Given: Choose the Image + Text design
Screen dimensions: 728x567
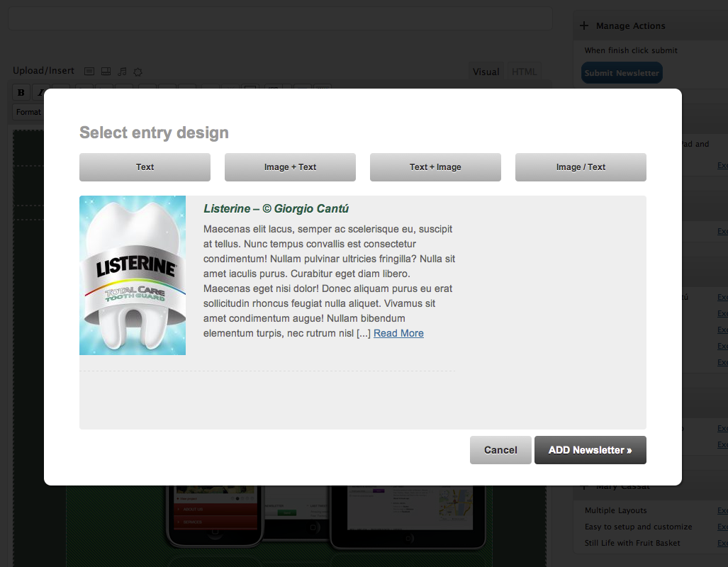Looking at the screenshot, I should (x=290, y=167).
